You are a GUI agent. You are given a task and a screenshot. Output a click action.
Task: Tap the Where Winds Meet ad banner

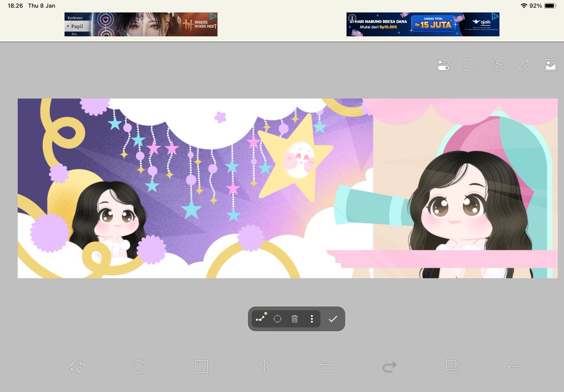click(141, 24)
